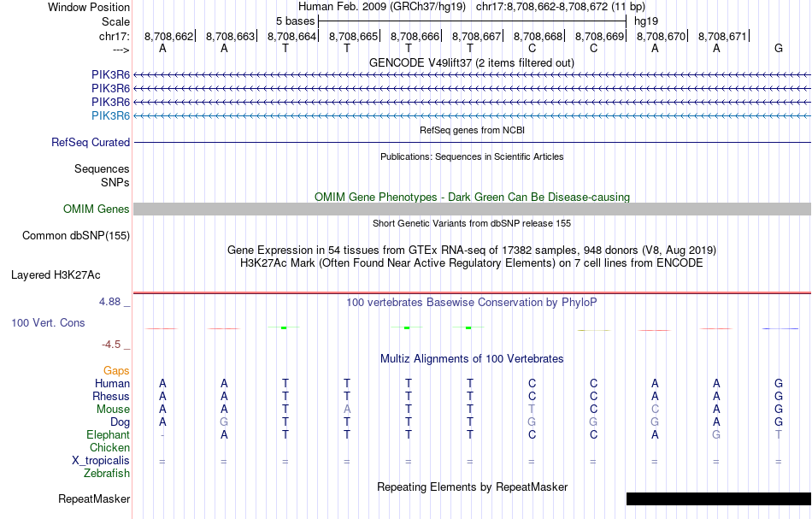Click OMIM Gene Phenotypes title text
Image resolution: width=812 pixels, height=519 pixels.
472,198
